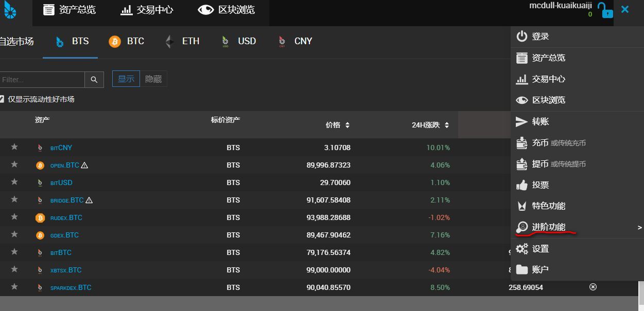Image resolution: width=644 pixels, height=311 pixels.
Task: Open Transfer (转账) from side menu
Action: click(539, 121)
